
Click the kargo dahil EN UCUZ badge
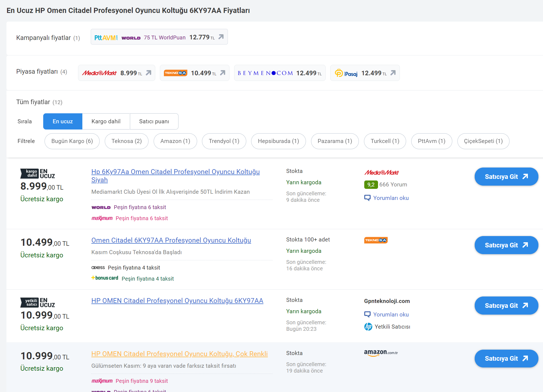(38, 173)
